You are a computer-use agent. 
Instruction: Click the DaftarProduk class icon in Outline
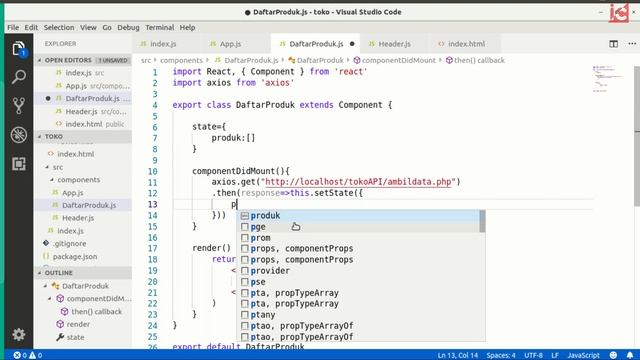pos(56,286)
